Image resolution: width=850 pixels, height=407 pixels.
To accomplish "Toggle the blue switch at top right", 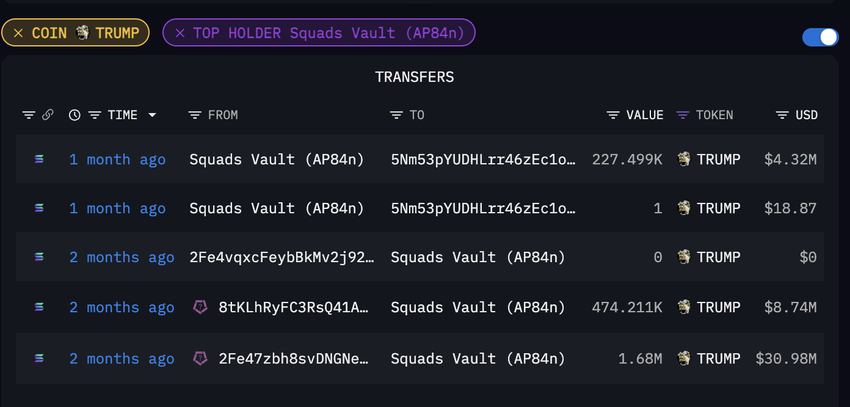I will pos(820,37).
